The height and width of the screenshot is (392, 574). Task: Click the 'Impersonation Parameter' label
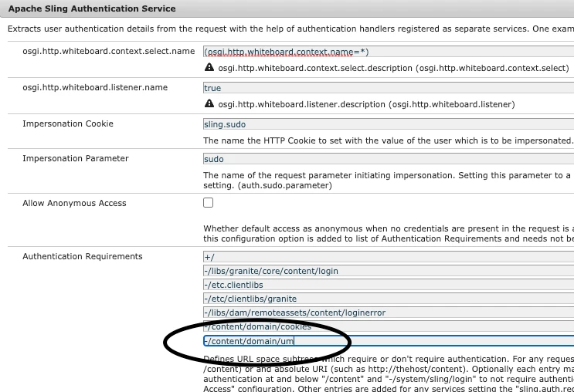[x=76, y=158]
